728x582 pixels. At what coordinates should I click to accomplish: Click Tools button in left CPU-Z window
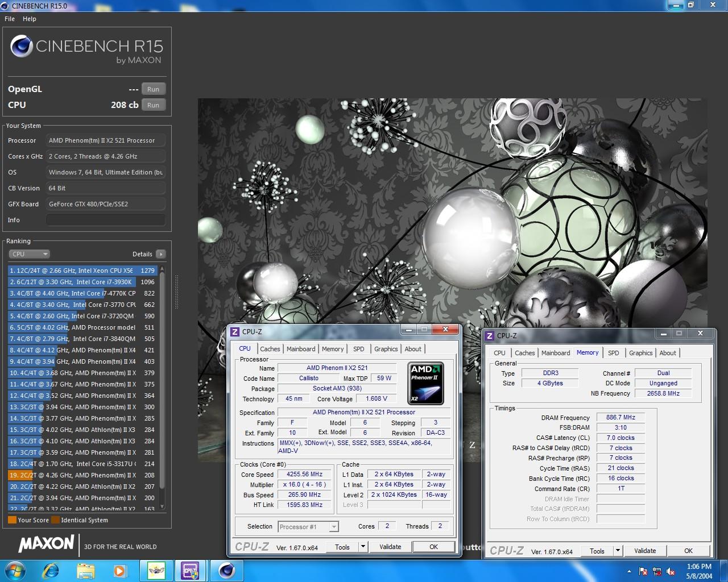click(342, 547)
